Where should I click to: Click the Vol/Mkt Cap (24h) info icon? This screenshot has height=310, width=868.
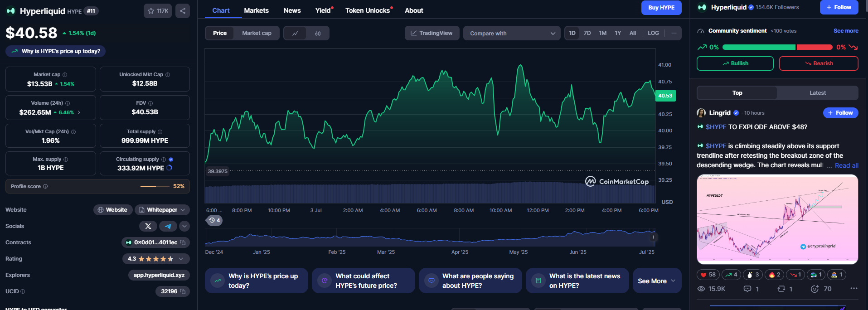coord(73,132)
